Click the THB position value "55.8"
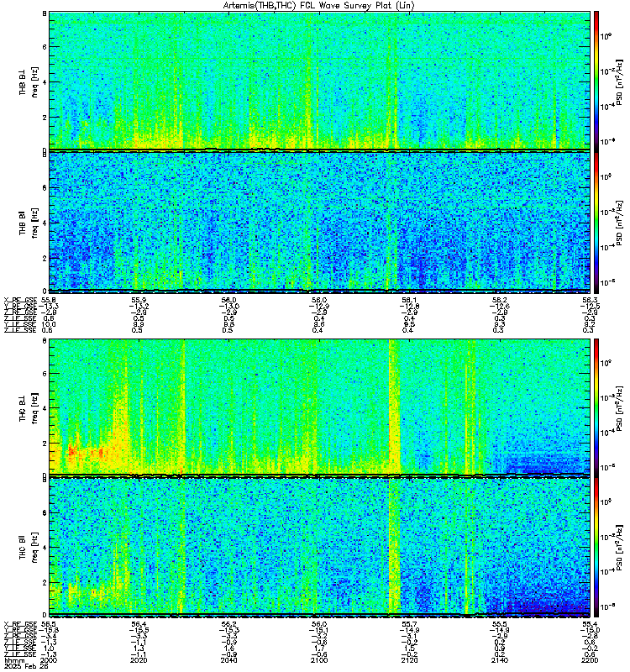Image resolution: width=630 pixels, height=672 pixels. (48, 300)
